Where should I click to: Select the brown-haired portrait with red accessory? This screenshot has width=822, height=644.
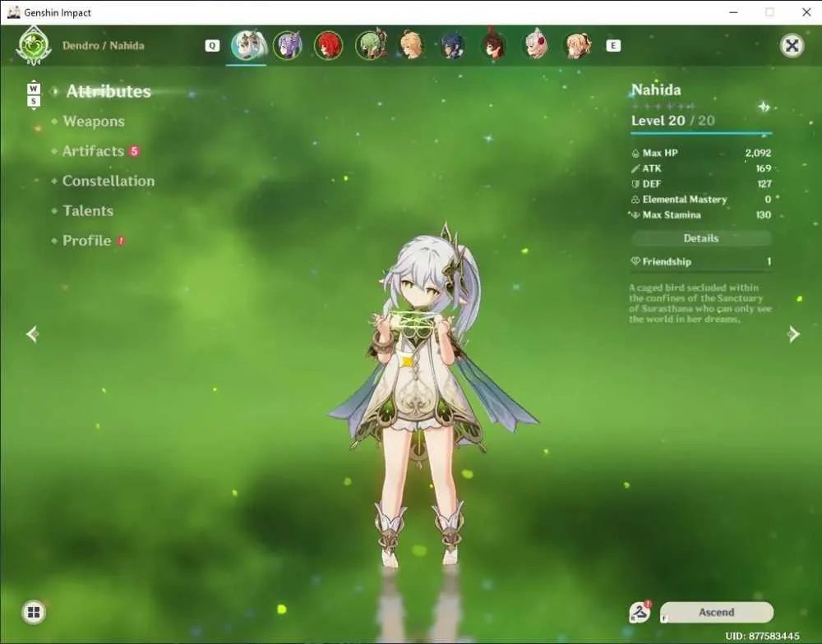[494, 44]
